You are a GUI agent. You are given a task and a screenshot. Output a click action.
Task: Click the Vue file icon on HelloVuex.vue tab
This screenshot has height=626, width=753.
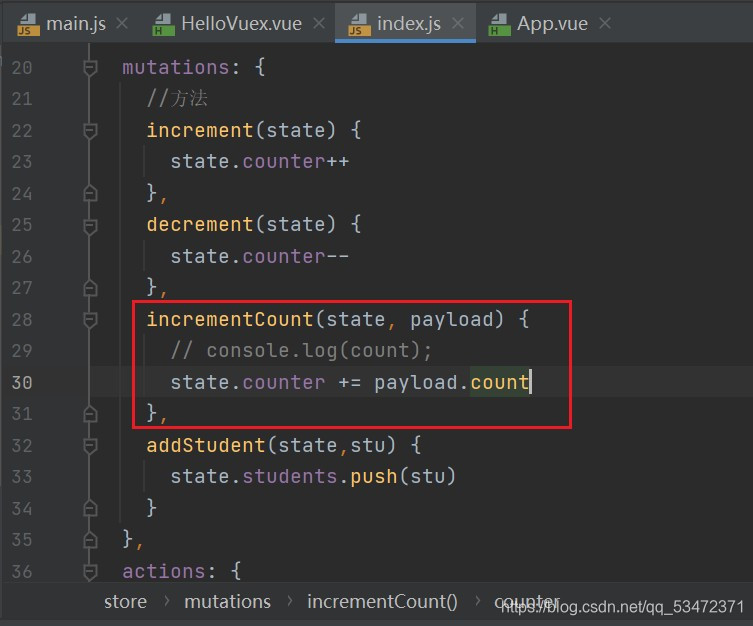pos(163,24)
